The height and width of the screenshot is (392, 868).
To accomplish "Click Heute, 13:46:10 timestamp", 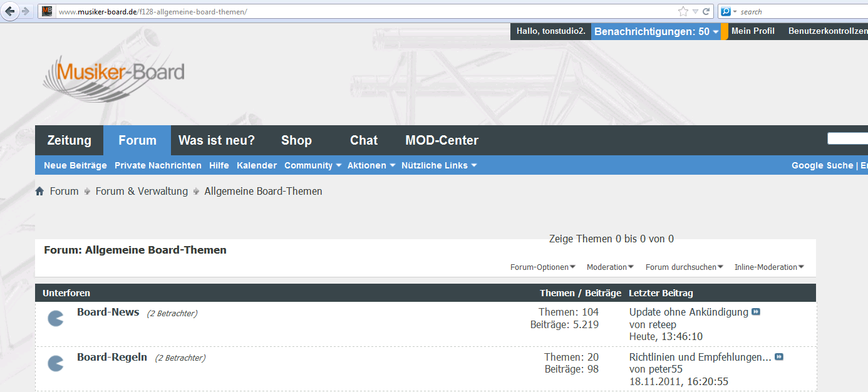I will click(x=666, y=337).
